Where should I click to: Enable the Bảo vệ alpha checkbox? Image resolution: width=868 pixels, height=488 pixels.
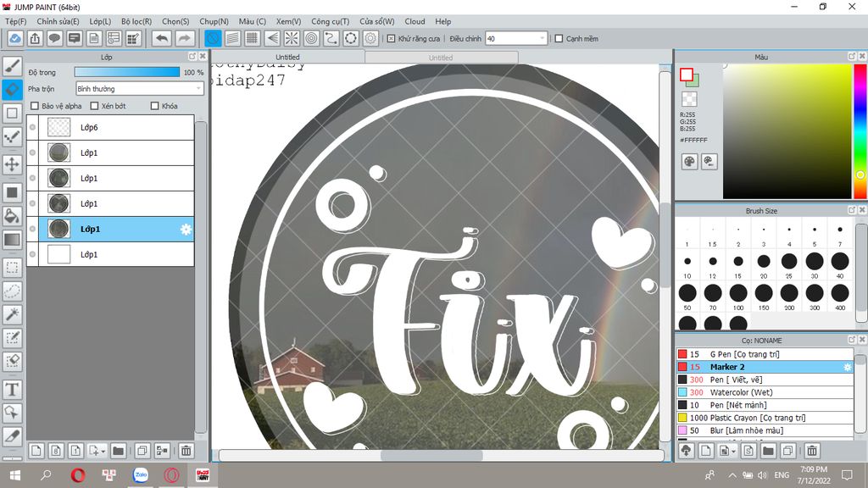[x=35, y=106]
